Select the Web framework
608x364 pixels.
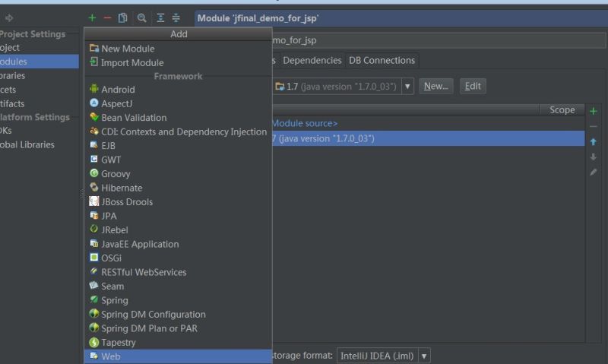tap(178, 356)
